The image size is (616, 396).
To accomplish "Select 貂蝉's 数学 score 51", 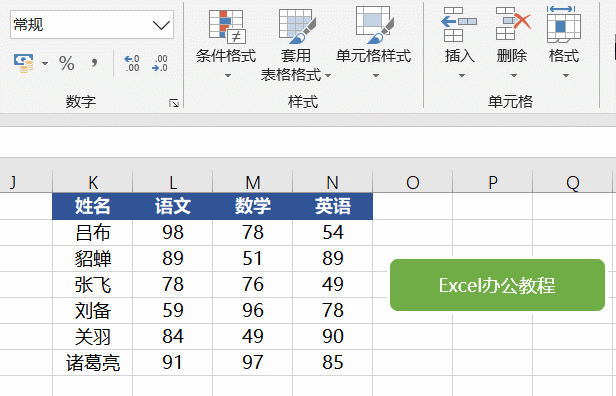I will [x=253, y=258].
